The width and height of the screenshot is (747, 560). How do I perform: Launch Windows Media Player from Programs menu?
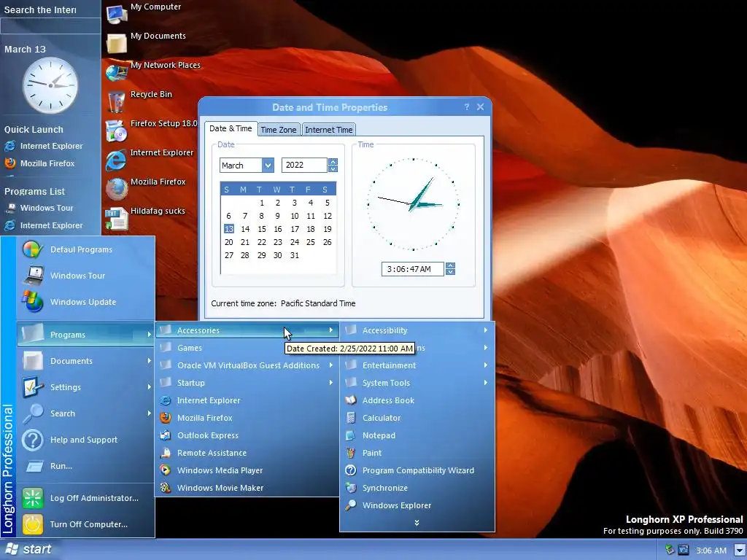(x=247, y=470)
